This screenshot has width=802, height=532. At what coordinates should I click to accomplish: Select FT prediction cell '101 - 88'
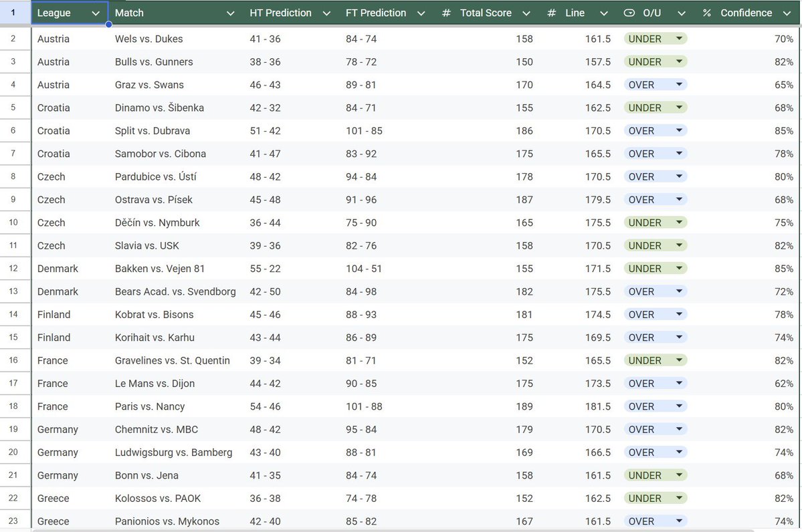click(388, 407)
